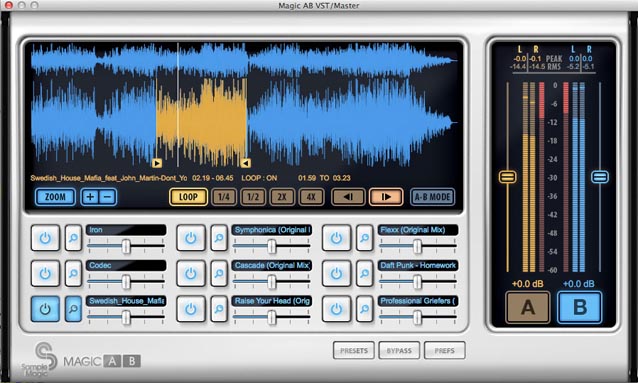638x383 pixels.
Task: Click magnifier icon for Swedish_House_Mafia track
Action: click(73, 309)
